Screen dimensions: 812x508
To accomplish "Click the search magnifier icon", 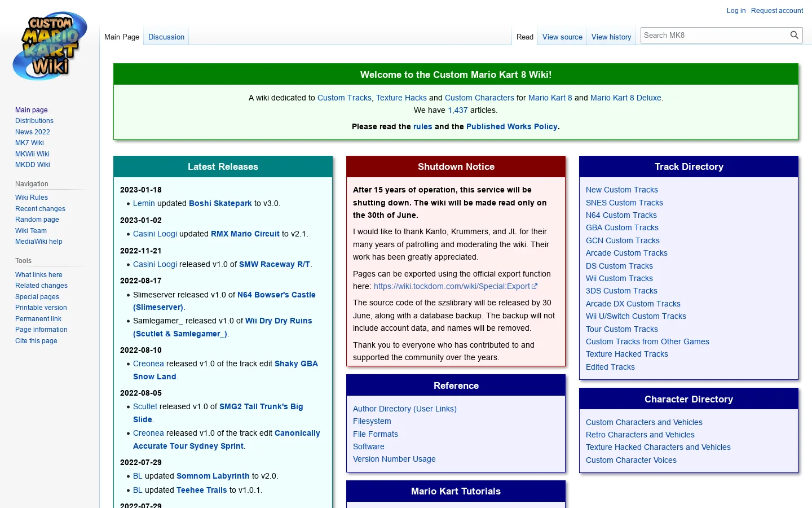I will pos(794,35).
